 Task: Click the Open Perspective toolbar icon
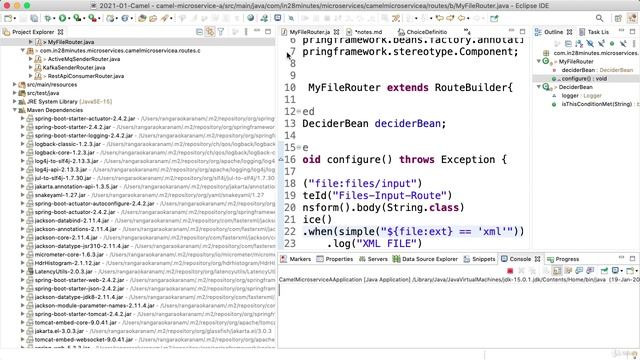coord(618,18)
